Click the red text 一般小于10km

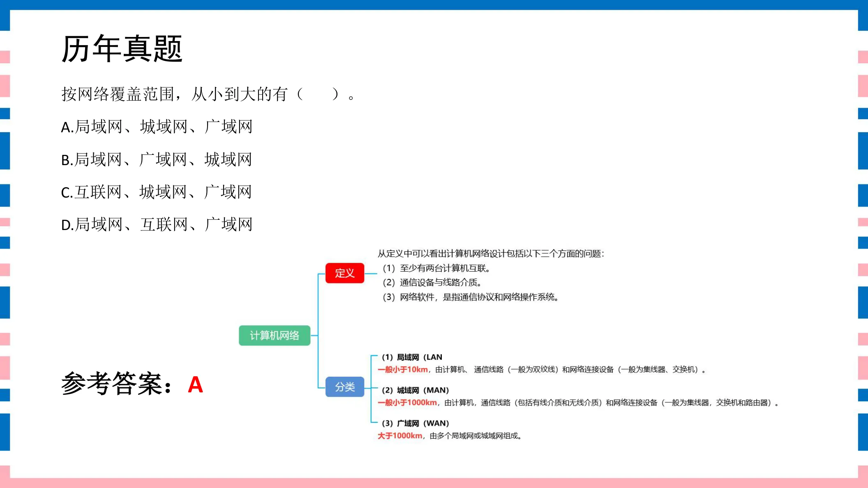(x=403, y=370)
